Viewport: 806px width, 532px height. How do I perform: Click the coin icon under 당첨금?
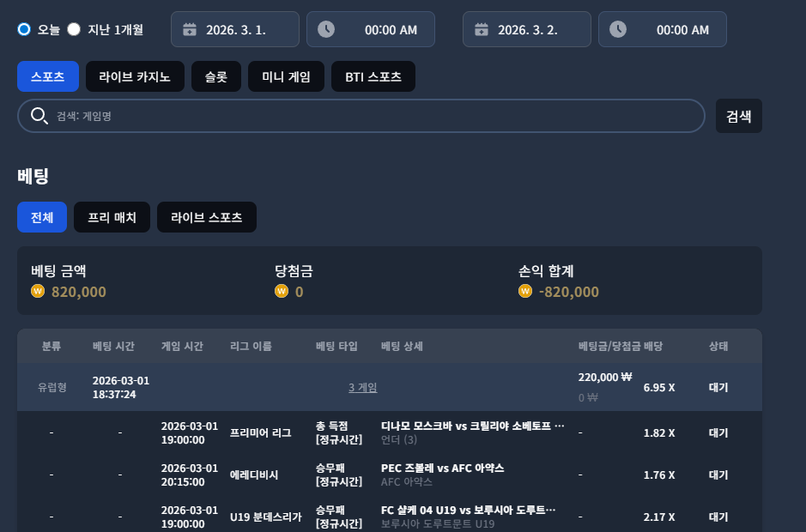tap(282, 291)
